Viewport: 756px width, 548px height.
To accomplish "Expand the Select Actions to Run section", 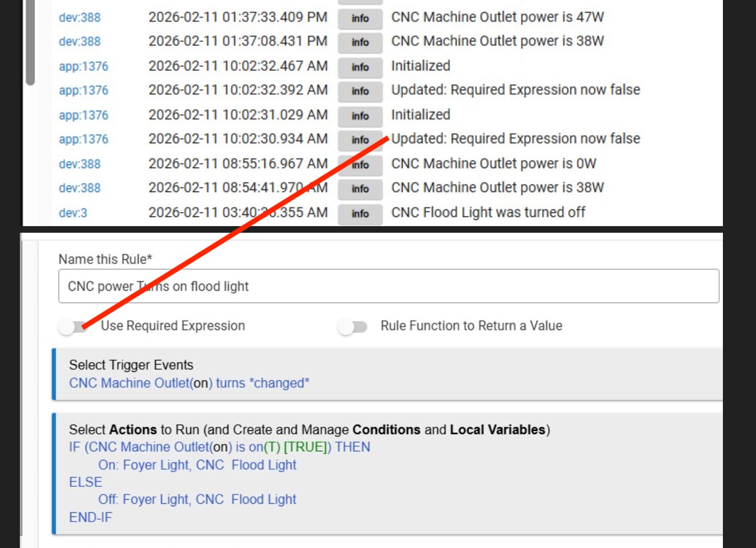I will [309, 430].
